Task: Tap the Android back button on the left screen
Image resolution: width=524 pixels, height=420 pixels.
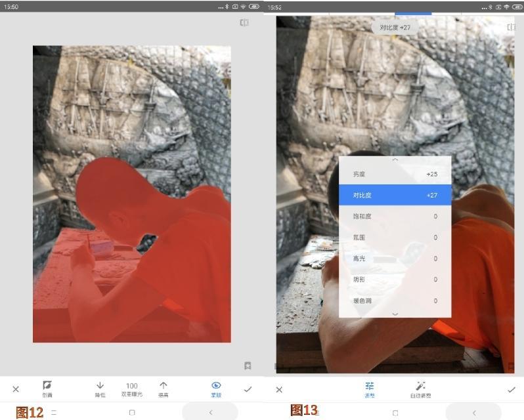Action: 211,413
